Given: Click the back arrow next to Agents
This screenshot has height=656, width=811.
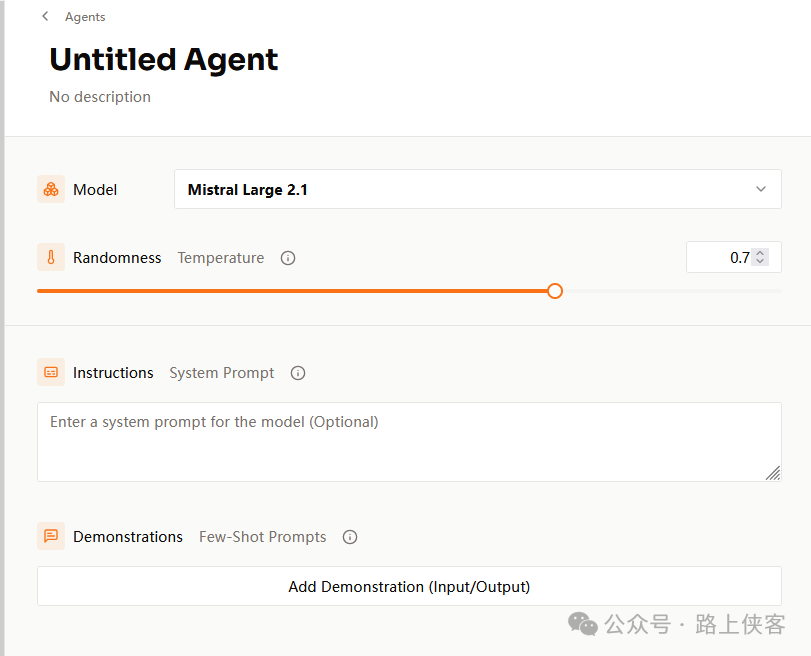Looking at the screenshot, I should coord(45,16).
